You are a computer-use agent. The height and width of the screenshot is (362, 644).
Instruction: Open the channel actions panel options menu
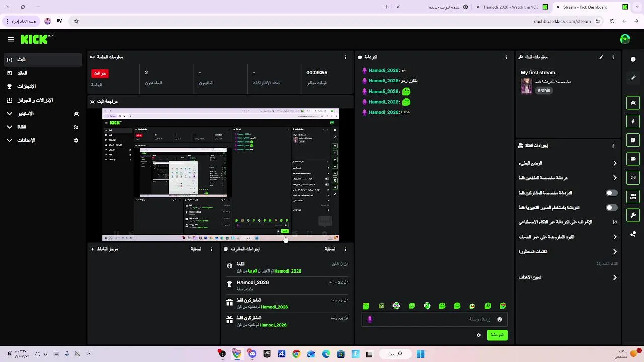click(x=613, y=146)
